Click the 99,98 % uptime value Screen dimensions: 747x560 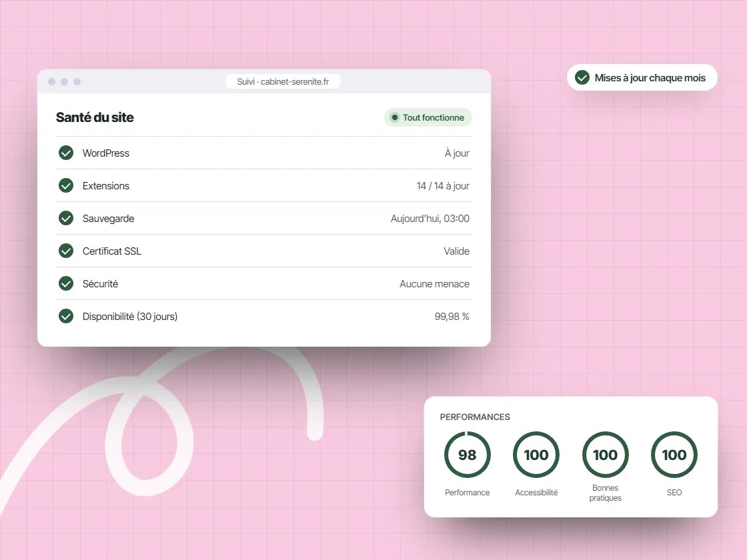pyautogui.click(x=452, y=317)
